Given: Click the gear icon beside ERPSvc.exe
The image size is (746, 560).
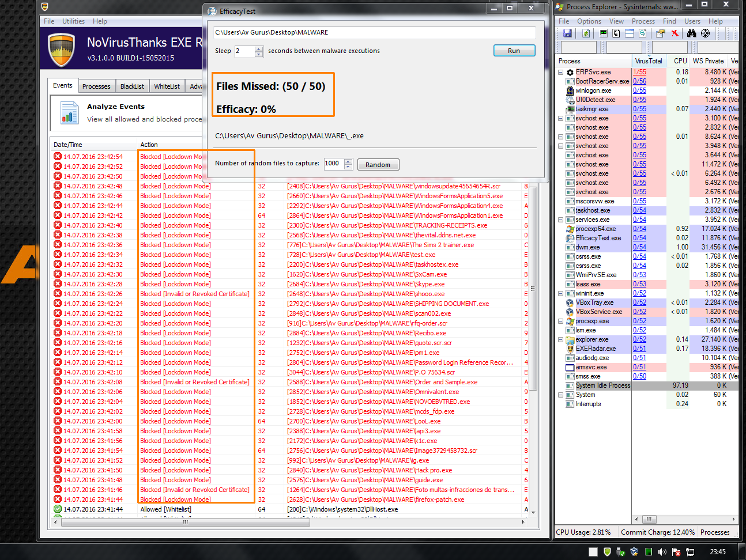Looking at the screenshot, I should (x=570, y=72).
